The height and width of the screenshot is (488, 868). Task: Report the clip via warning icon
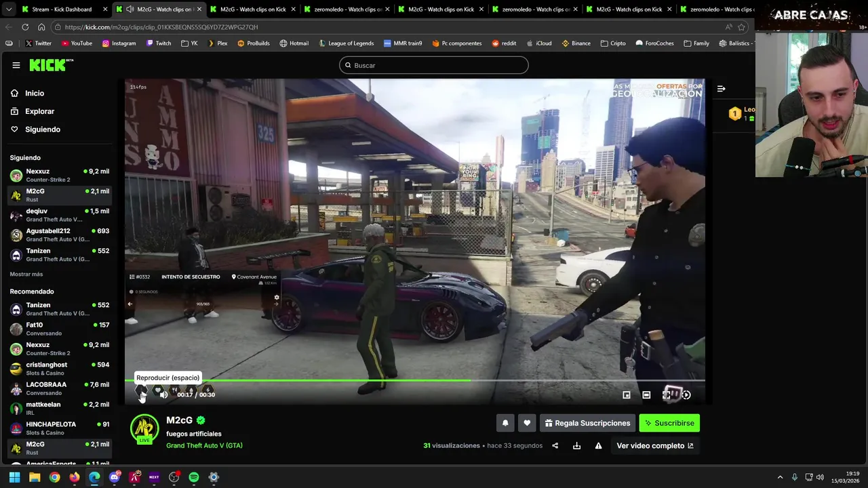tap(598, 445)
